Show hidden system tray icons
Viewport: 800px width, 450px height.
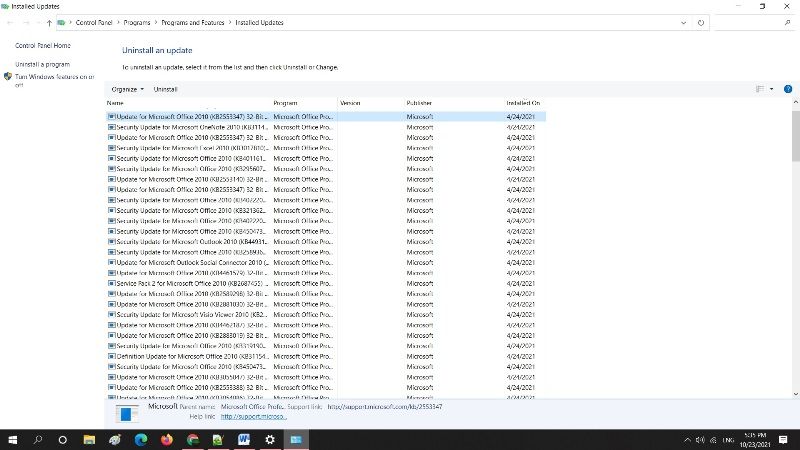coord(687,440)
